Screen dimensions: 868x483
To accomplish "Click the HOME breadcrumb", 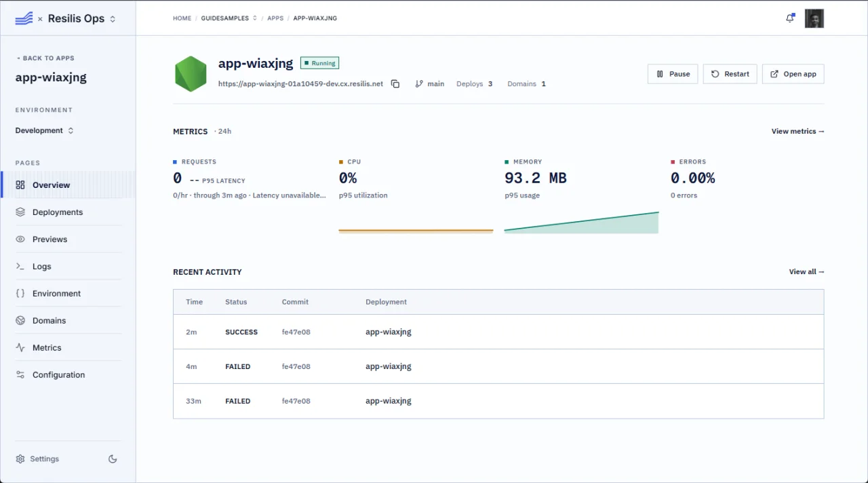I will click(182, 18).
